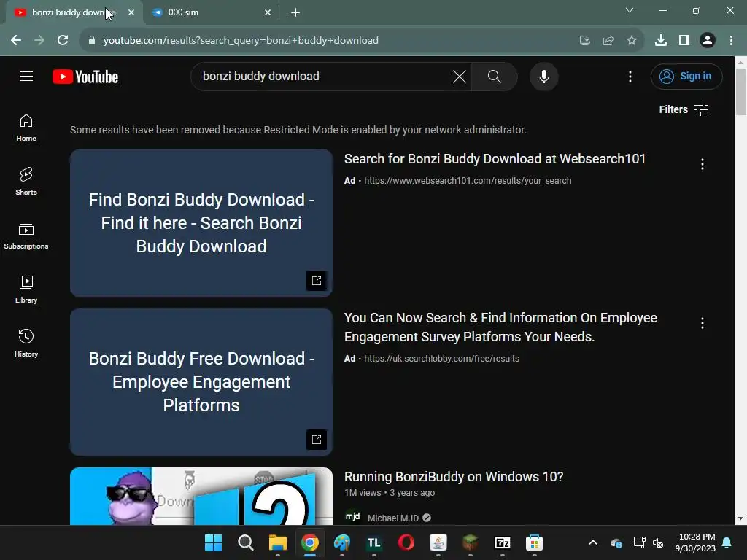This screenshot has height=560, width=747.
Task: Share this page icon in address bar
Action: click(x=608, y=41)
